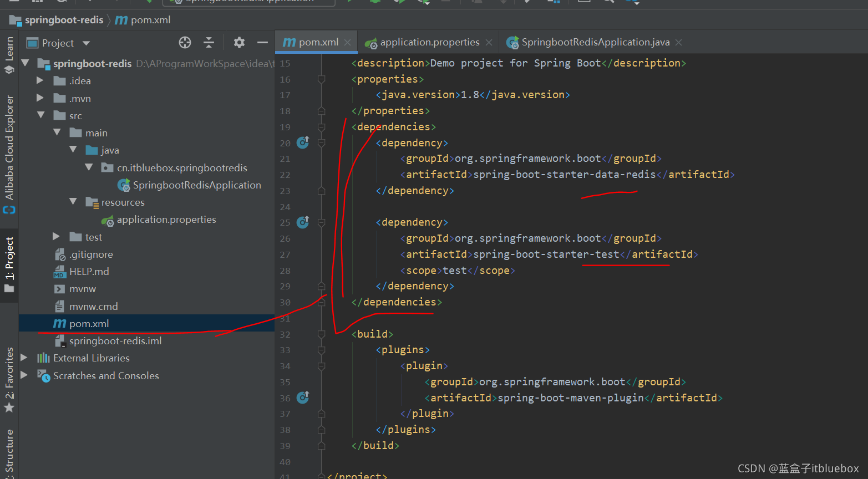The image size is (868, 479).
Task: Collapse the cn.itbluebox.springbootredis package
Action: (89, 167)
